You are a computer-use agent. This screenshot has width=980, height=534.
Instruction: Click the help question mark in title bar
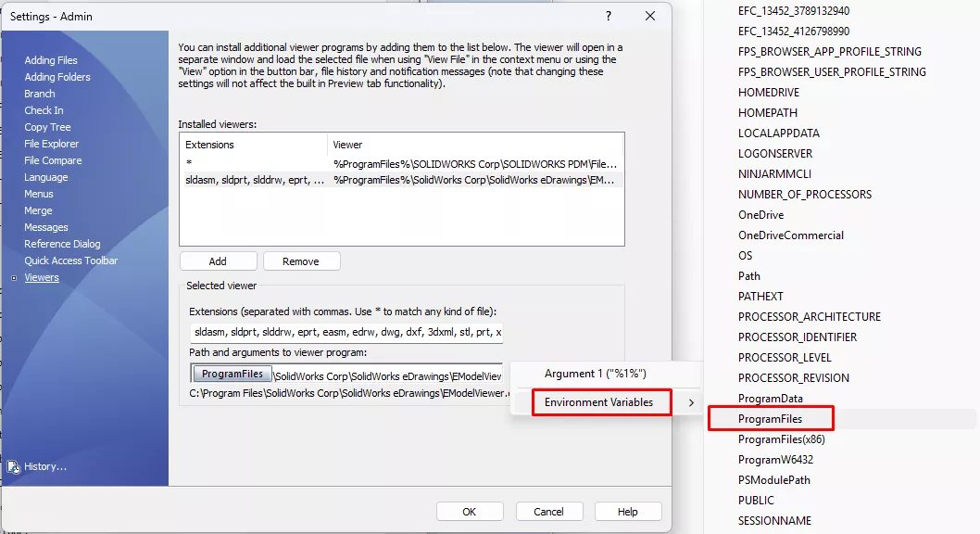tap(609, 17)
